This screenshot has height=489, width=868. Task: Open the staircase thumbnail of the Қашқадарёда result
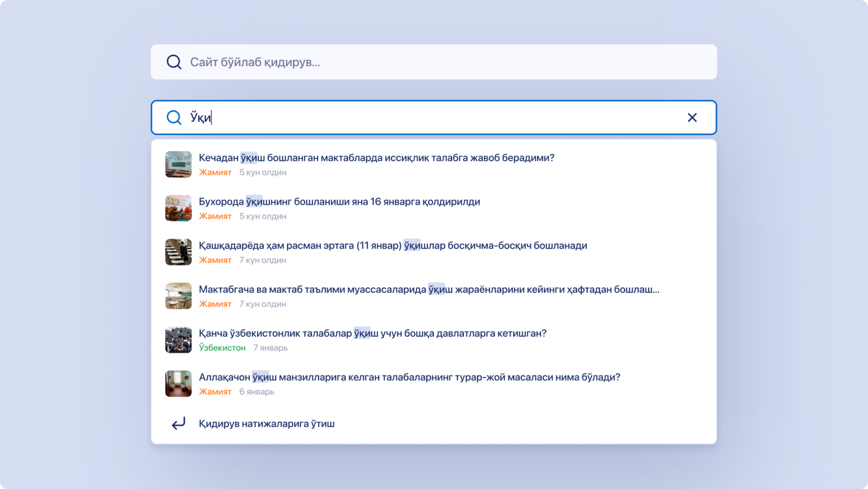click(x=178, y=252)
